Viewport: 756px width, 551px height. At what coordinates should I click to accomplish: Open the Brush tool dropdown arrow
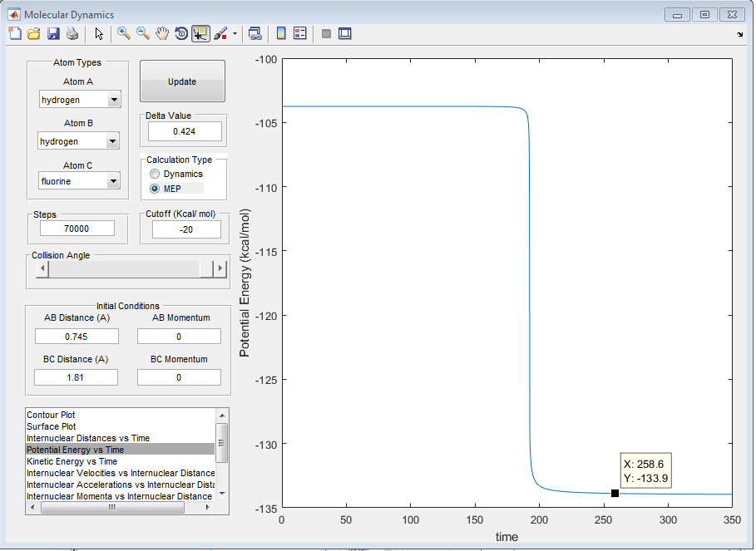[x=235, y=34]
